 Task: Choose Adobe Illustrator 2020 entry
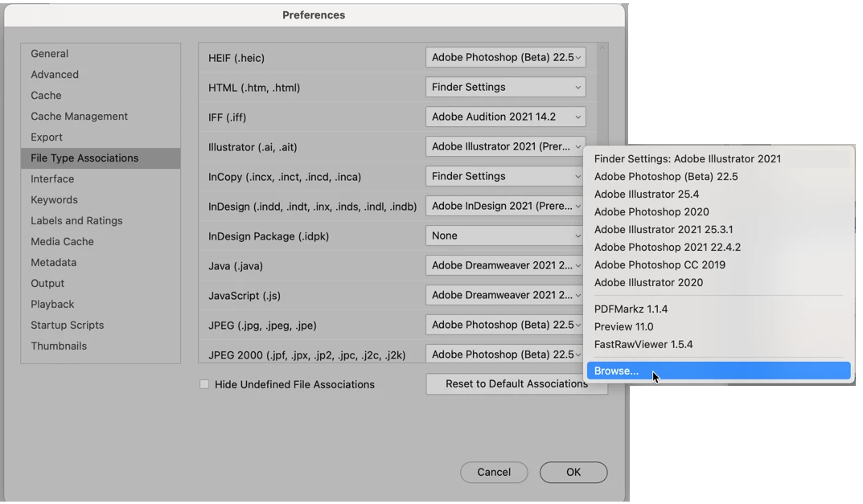718,282
